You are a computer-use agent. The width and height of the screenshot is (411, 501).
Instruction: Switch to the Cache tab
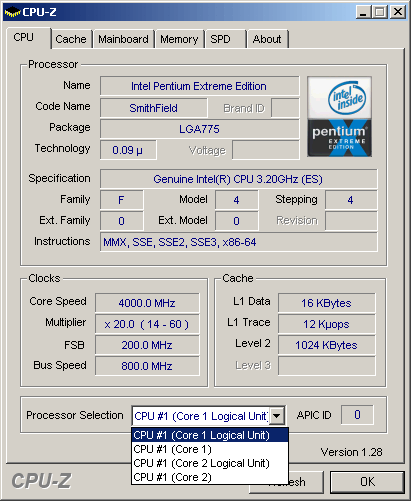point(71,39)
